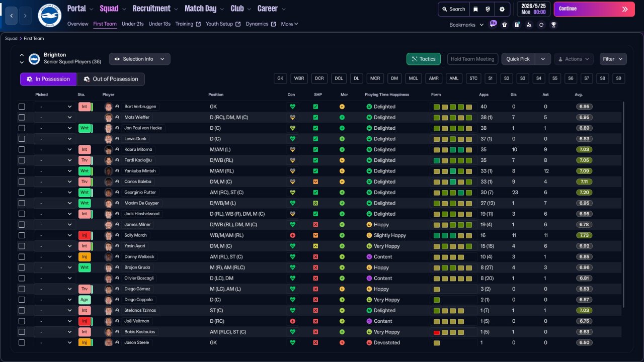Tick the checkbox for Bart Verbruggen
Screen dimensions: 644x362
point(22,107)
